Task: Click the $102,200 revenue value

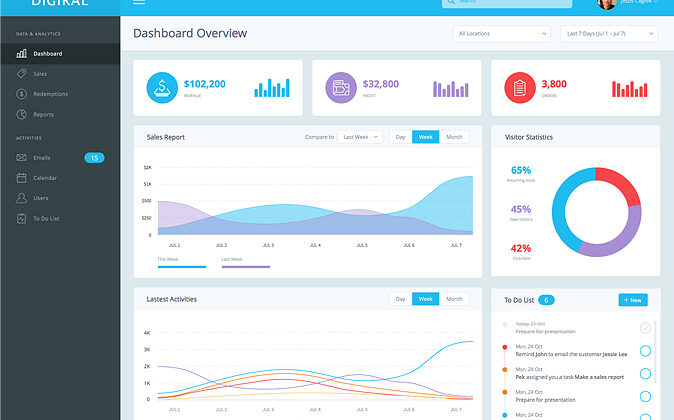Action: tap(205, 84)
